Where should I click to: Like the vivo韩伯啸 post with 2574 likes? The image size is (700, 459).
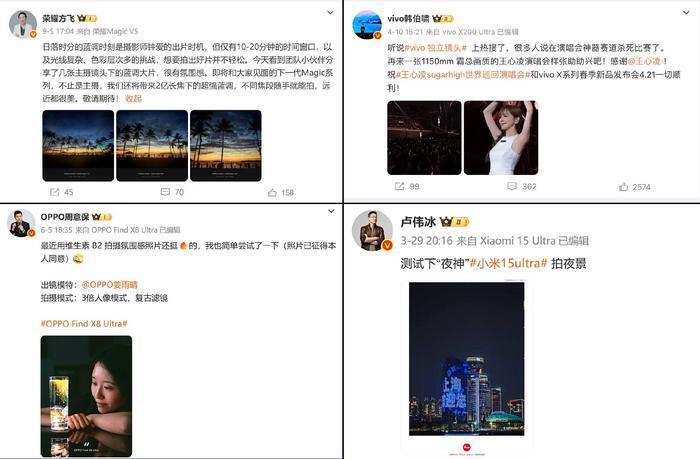[x=624, y=187]
